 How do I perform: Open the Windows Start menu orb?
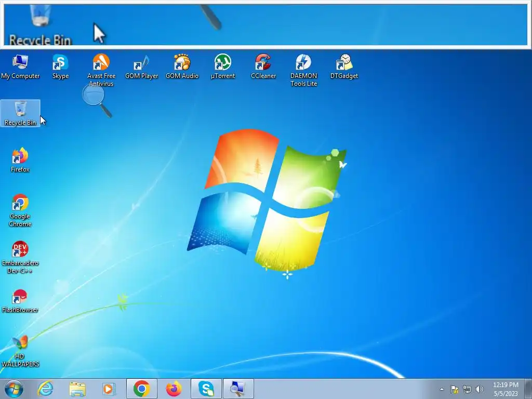14,389
